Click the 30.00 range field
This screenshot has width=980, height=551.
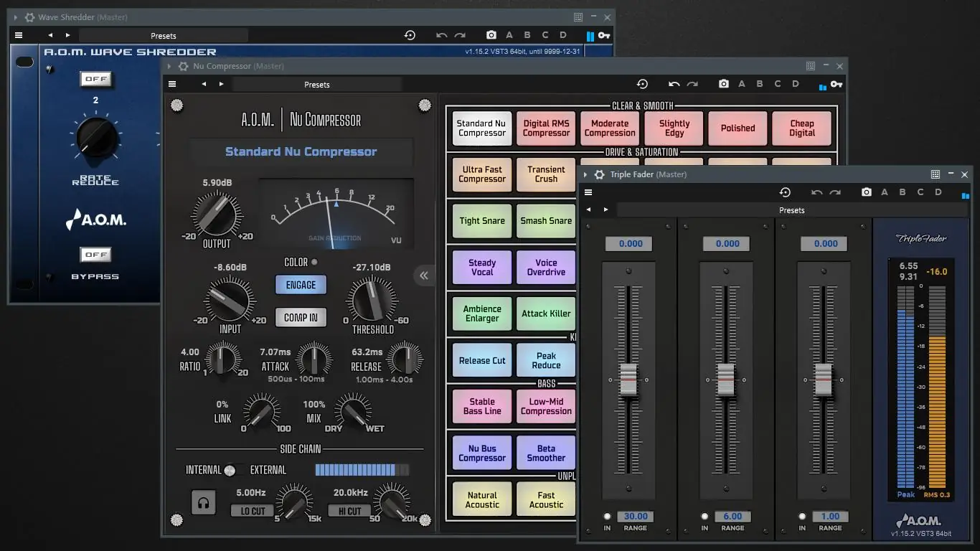click(x=636, y=517)
